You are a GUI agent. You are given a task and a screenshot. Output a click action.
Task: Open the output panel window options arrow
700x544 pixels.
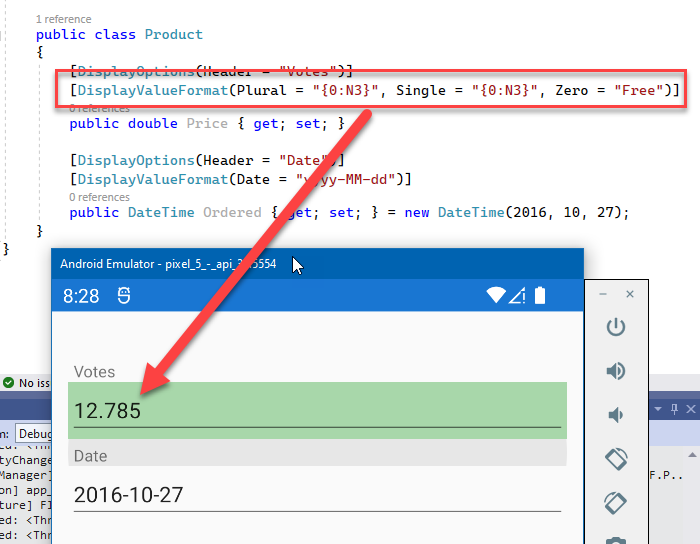659,408
